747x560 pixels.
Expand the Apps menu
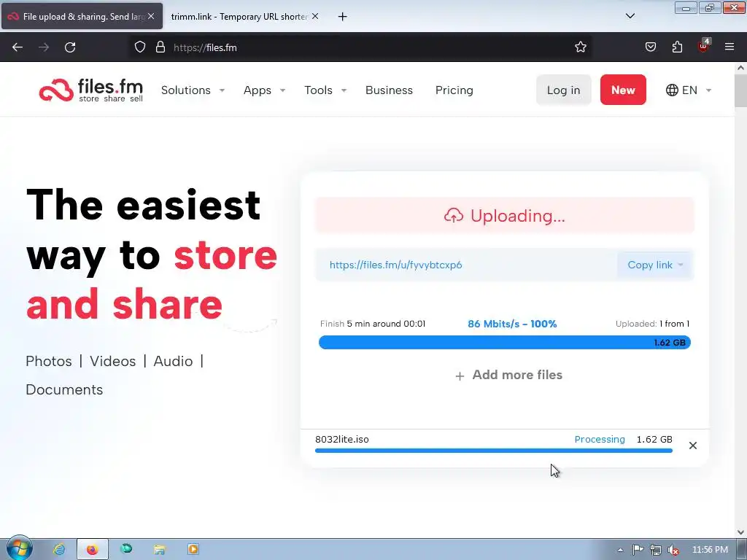[x=264, y=90]
